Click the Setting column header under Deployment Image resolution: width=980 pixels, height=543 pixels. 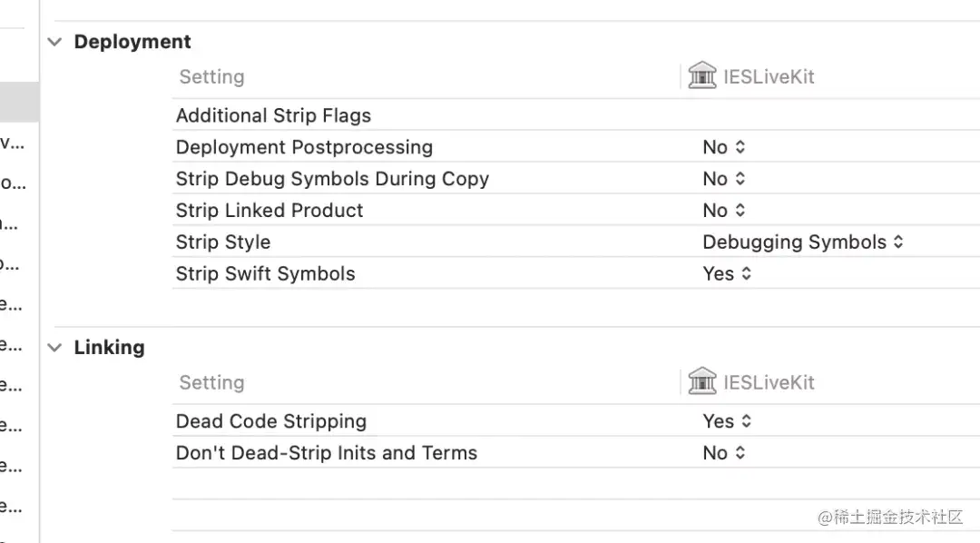[211, 77]
